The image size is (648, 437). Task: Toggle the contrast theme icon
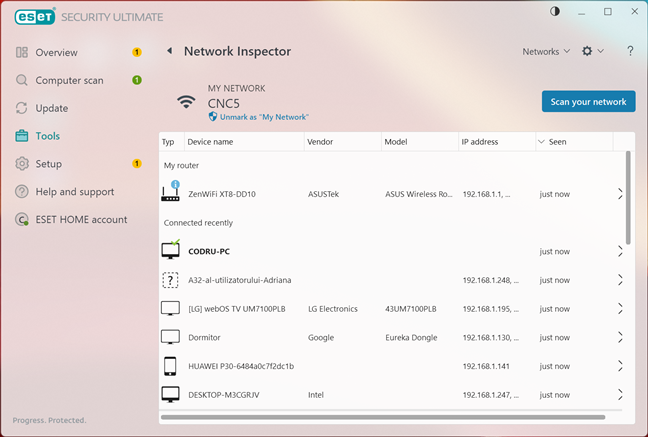(555, 12)
